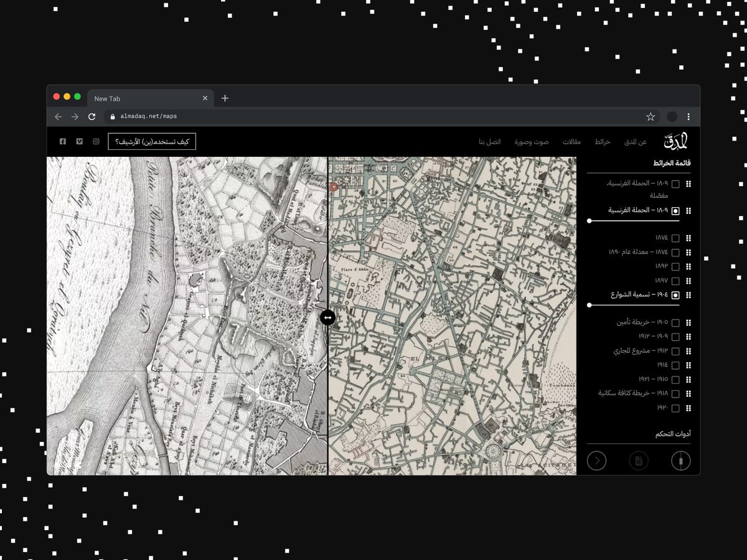Viewport: 747px width, 560px height.
Task: Uncheck the ١٨٠٩ الحملة الفرنسية map layer
Action: pos(675,211)
